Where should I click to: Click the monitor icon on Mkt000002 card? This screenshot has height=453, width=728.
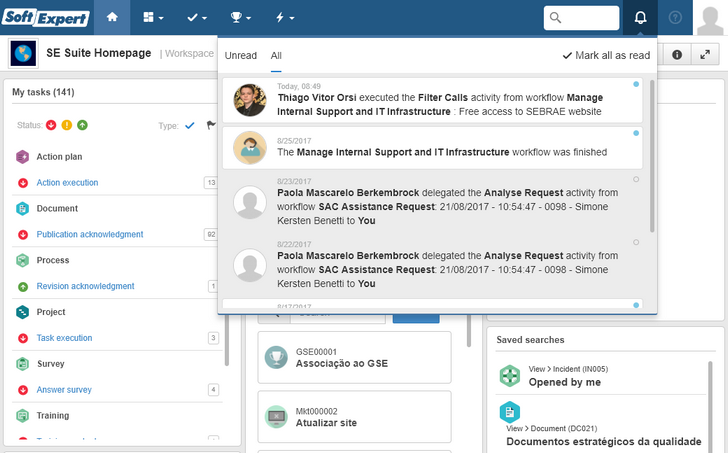[x=276, y=417]
